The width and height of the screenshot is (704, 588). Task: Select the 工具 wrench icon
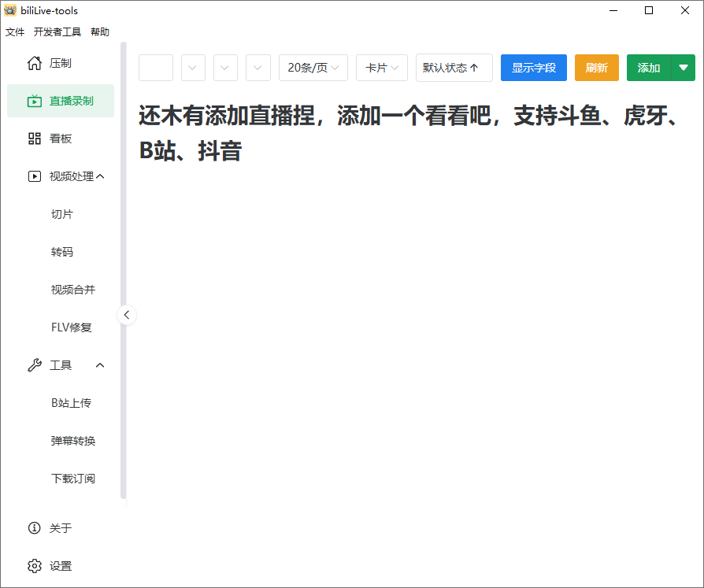pyautogui.click(x=35, y=364)
